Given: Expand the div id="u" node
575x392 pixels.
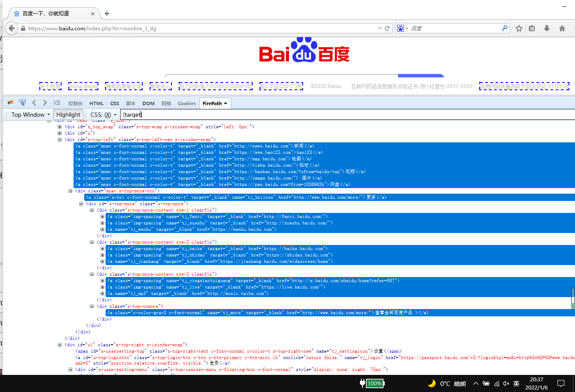Looking at the screenshot, I should (60, 133).
